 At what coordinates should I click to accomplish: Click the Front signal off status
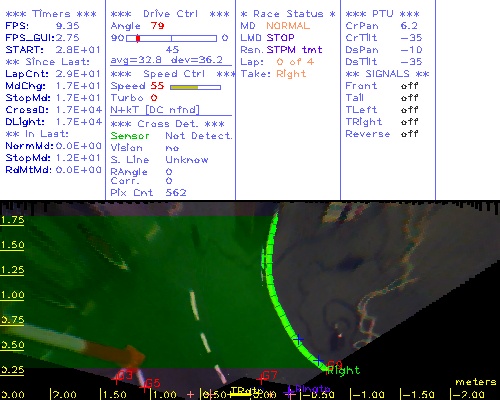(x=409, y=86)
